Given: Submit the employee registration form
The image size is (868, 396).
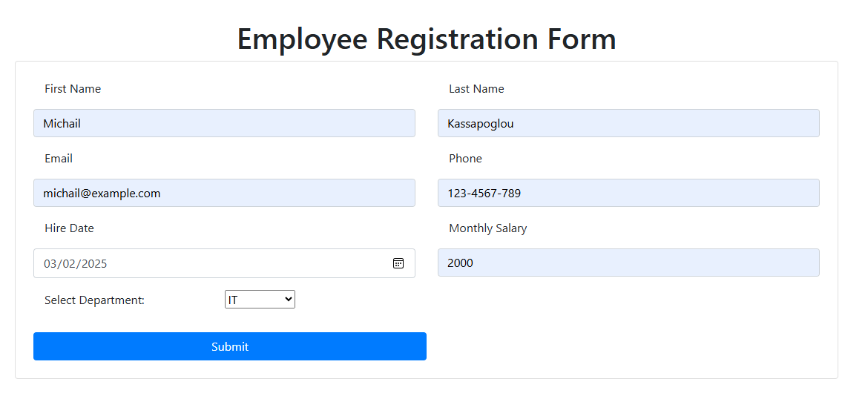Looking at the screenshot, I should point(230,346).
